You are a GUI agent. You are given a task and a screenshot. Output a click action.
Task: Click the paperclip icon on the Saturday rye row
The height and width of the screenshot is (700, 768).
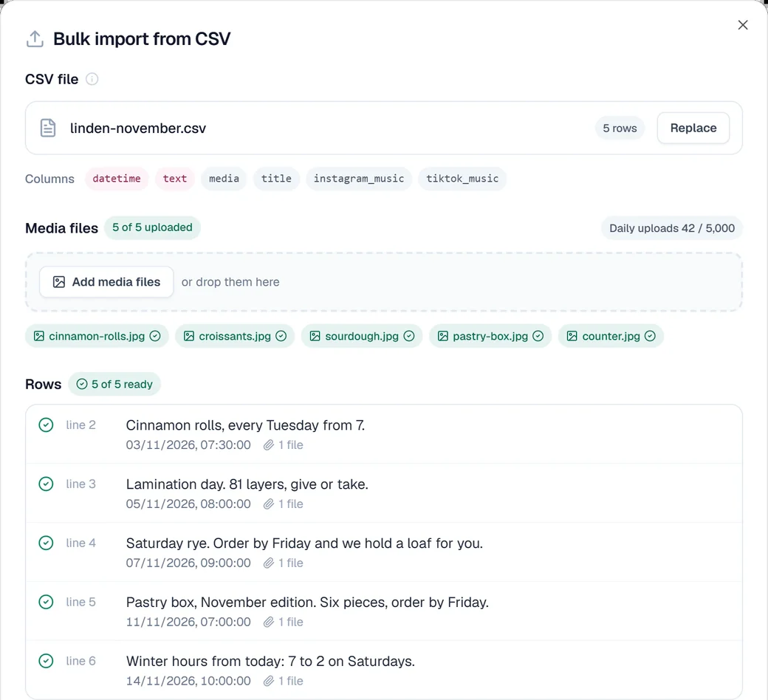pyautogui.click(x=268, y=563)
